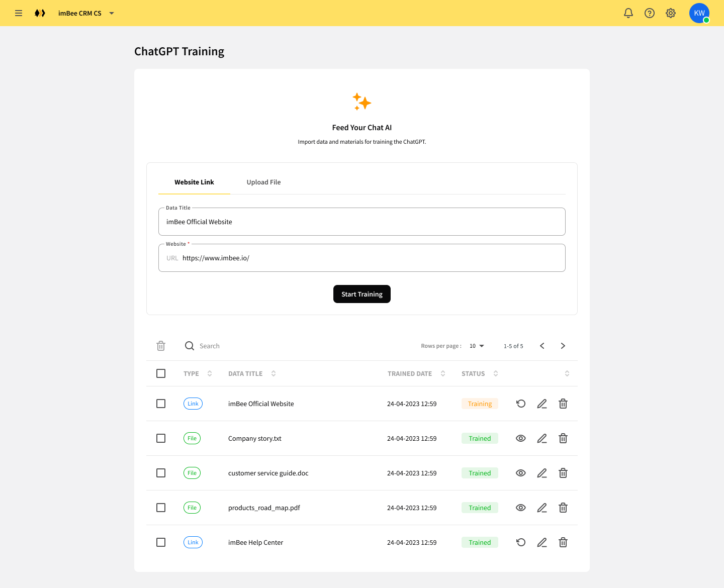This screenshot has height=588, width=724.
Task: Edit the customer service guide.doc row
Action: (x=542, y=473)
